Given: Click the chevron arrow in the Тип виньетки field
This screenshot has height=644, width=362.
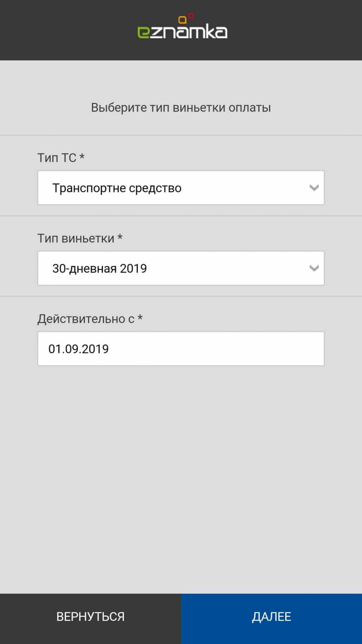Looking at the screenshot, I should point(314,268).
